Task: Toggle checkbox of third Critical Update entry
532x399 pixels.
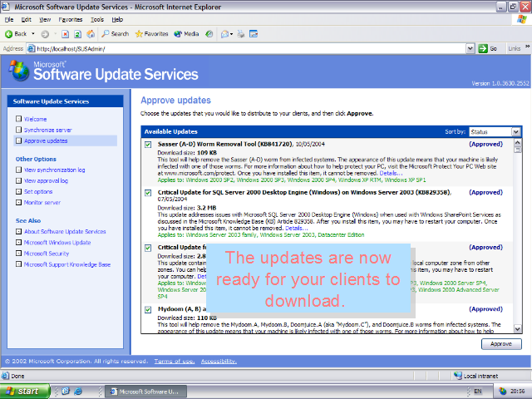Action: 148,248
